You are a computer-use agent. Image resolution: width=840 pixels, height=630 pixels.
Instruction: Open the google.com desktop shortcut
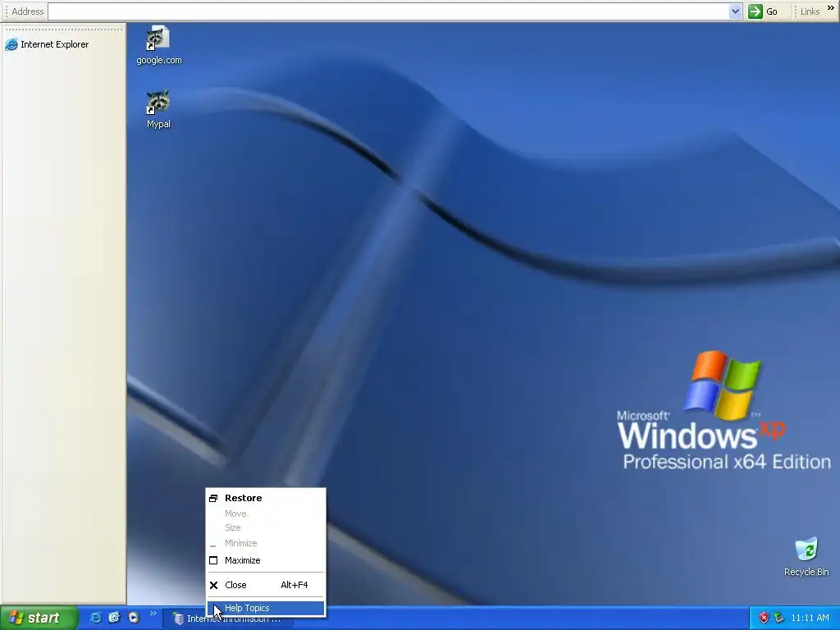[158, 46]
